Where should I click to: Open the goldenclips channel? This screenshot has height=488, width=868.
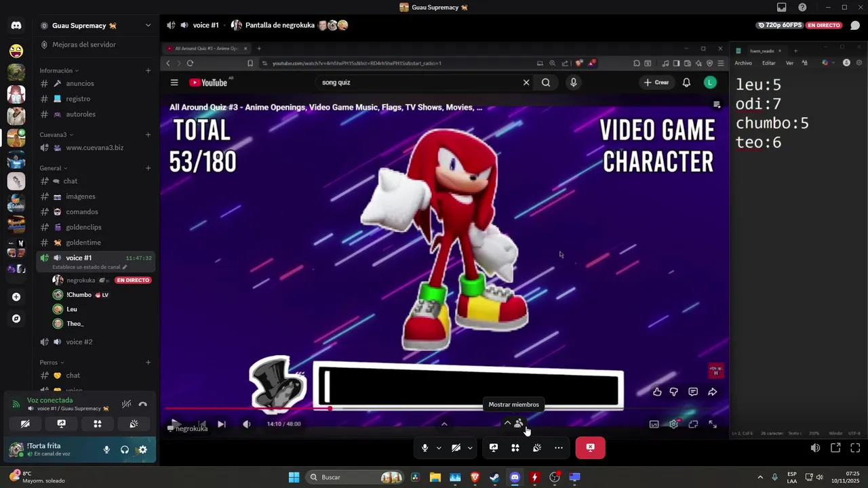pyautogui.click(x=95, y=227)
